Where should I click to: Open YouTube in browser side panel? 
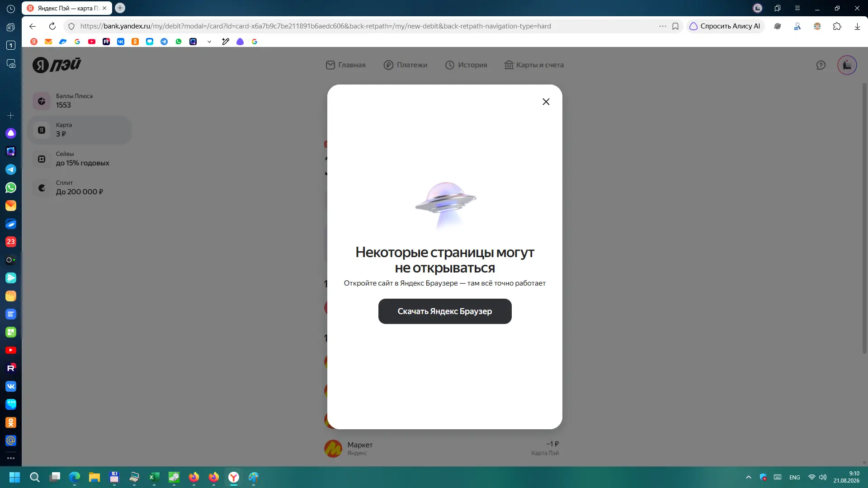pos(11,350)
